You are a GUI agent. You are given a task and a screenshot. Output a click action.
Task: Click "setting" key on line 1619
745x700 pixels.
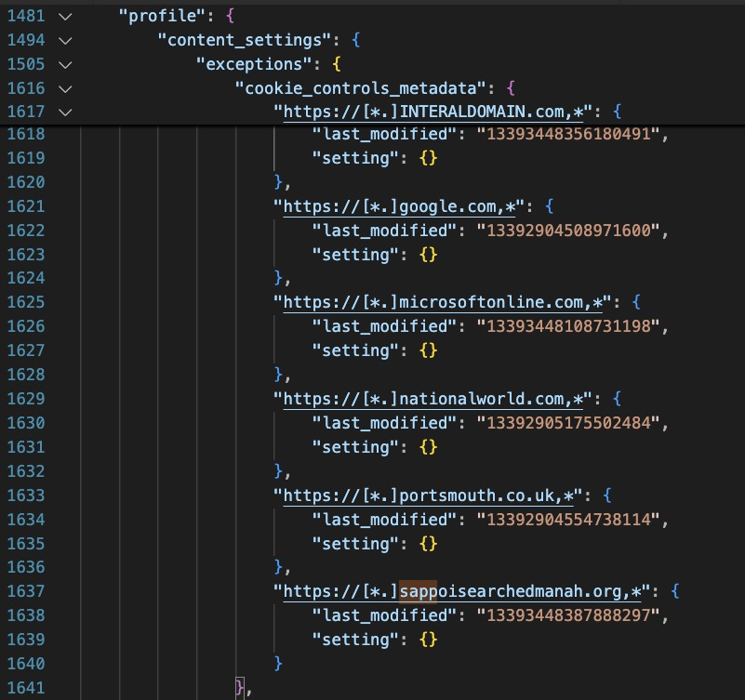click(x=355, y=159)
